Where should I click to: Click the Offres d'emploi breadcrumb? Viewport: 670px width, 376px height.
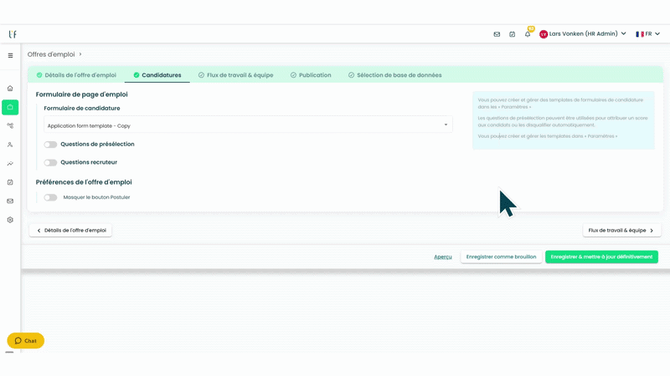(x=51, y=54)
